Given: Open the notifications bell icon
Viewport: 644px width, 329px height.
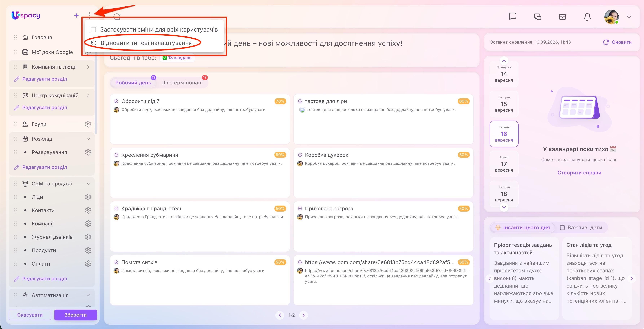Looking at the screenshot, I should (587, 17).
